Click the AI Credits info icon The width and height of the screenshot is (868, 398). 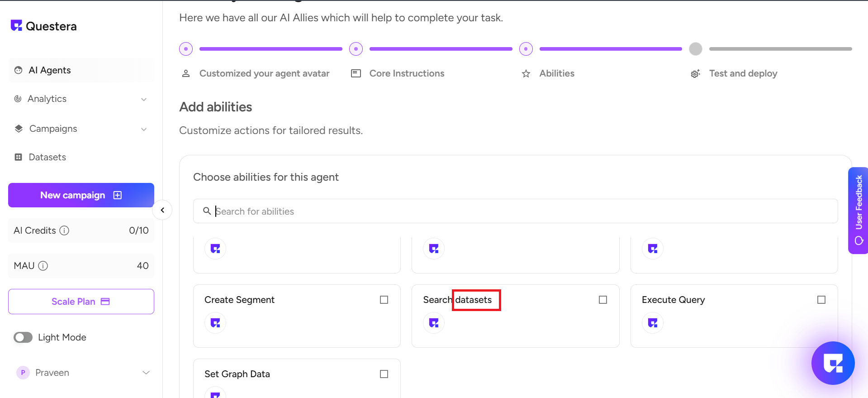pyautogui.click(x=65, y=230)
